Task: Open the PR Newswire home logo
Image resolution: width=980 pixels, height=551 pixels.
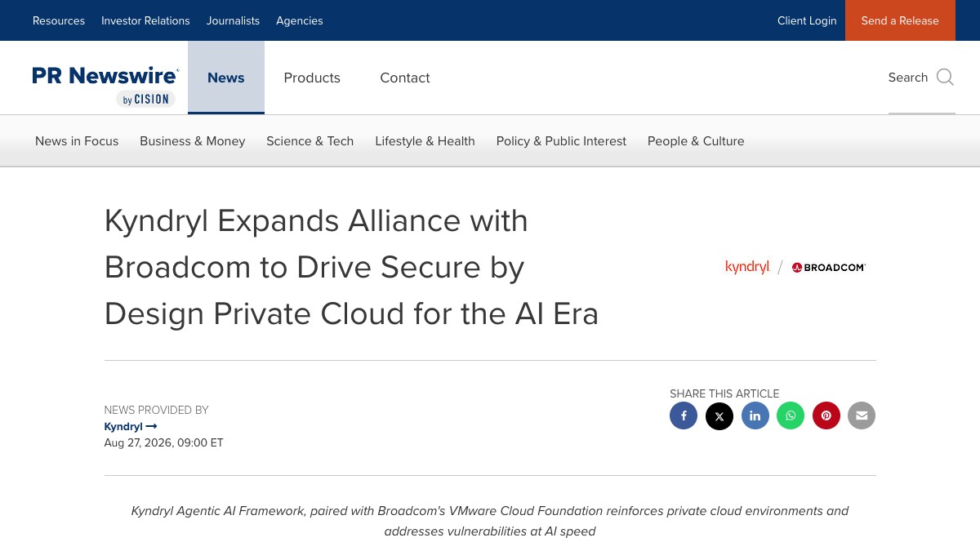Action: click(x=105, y=86)
